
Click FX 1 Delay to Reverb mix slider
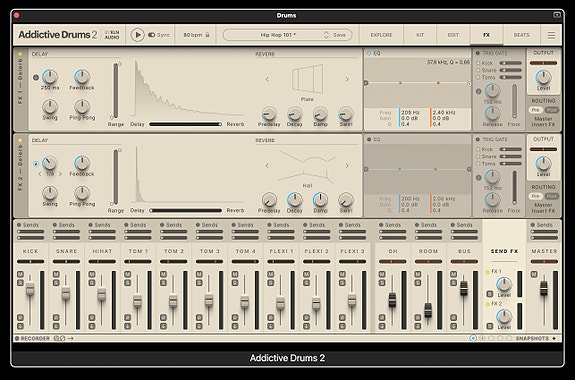(186, 124)
